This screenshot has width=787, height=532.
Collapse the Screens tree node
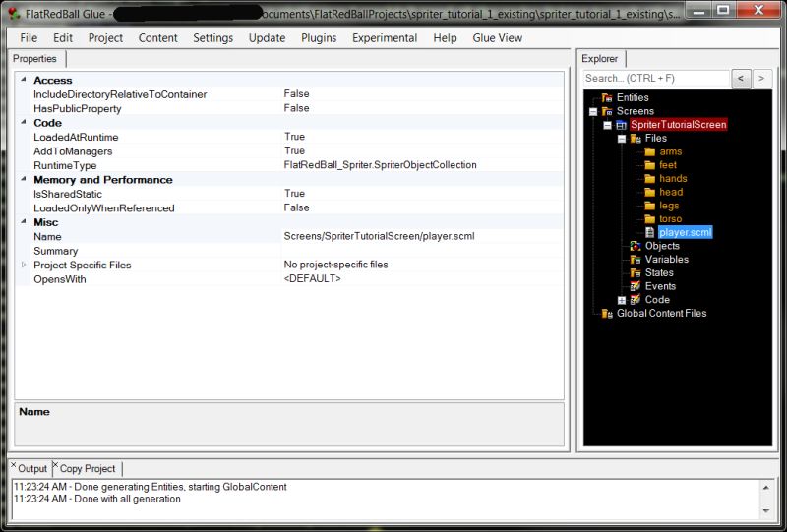[593, 111]
